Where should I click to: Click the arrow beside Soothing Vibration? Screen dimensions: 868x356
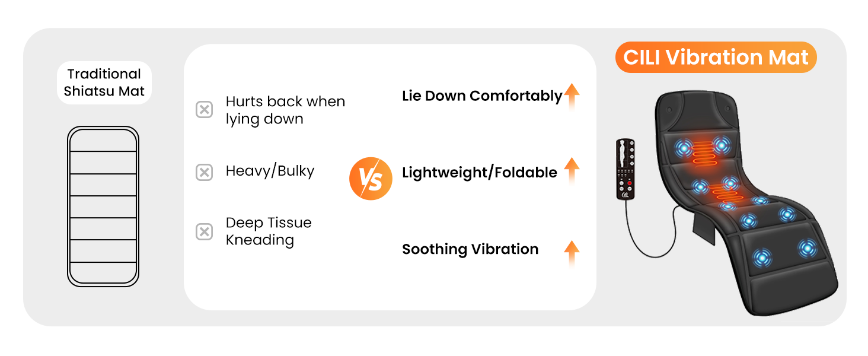click(572, 253)
